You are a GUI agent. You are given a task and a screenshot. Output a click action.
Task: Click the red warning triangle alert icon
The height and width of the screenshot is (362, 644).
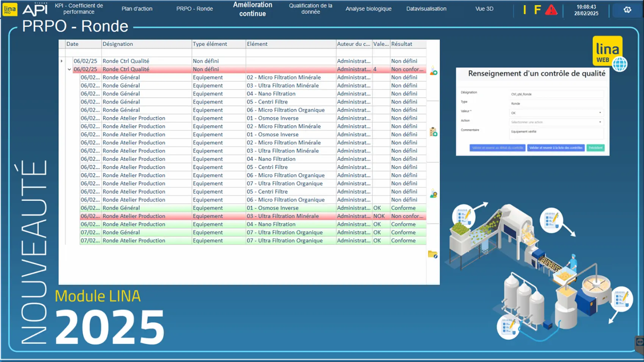(551, 10)
